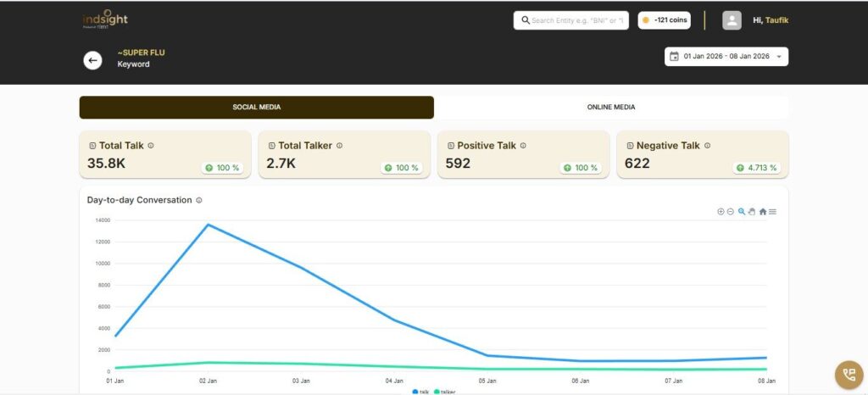Click the -121 coins balance button

[x=665, y=19]
